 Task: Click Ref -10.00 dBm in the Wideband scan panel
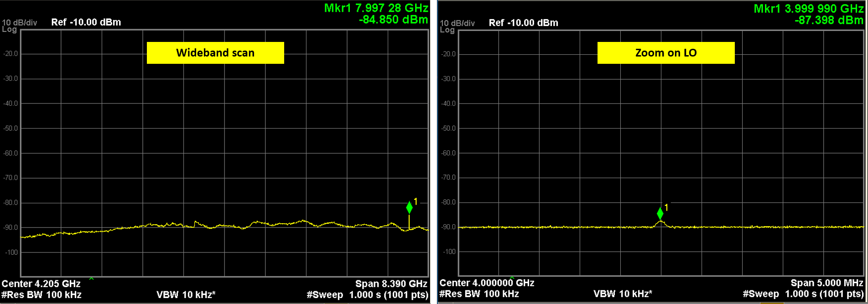(x=86, y=22)
